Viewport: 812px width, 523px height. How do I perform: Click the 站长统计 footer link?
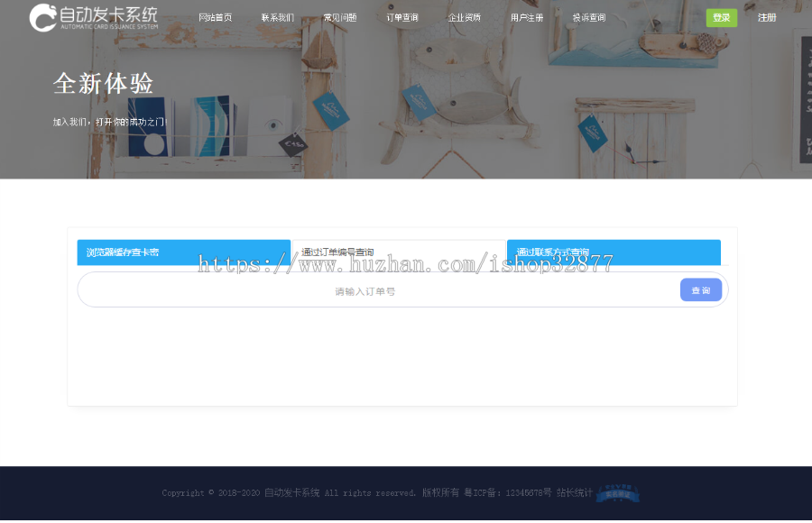pos(574,493)
